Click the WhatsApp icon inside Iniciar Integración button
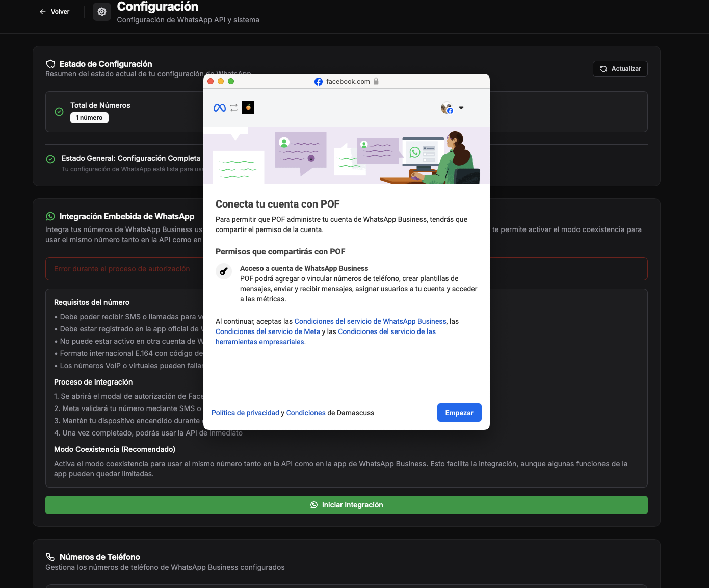Image resolution: width=709 pixels, height=588 pixels. click(314, 505)
